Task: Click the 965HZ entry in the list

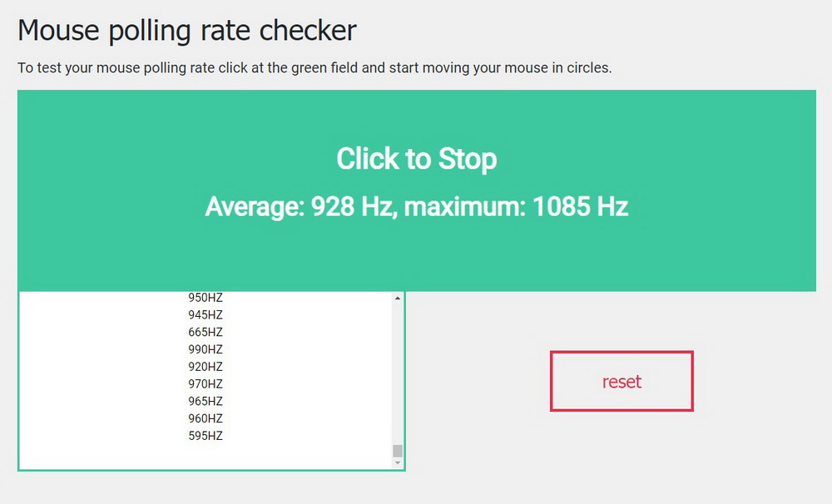Action: (x=206, y=401)
